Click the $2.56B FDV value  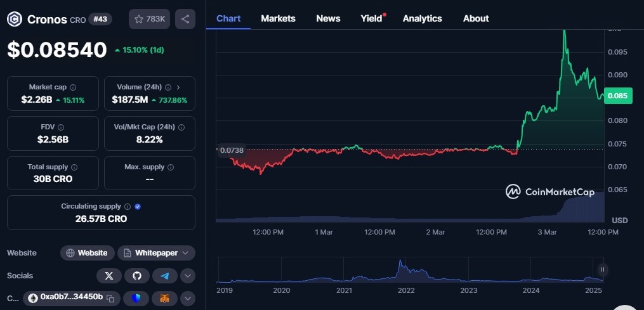point(53,139)
